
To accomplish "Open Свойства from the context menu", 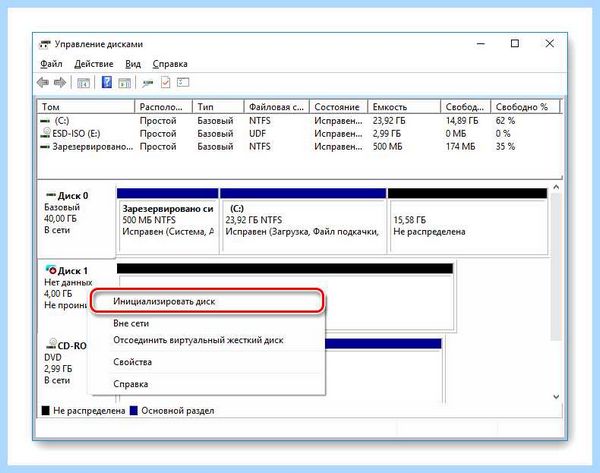I will [207, 362].
